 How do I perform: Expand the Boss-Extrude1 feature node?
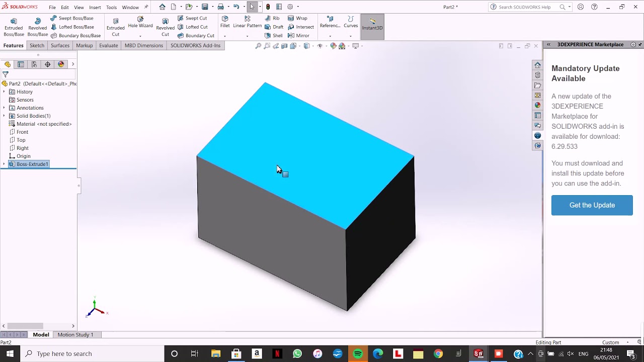point(4,164)
